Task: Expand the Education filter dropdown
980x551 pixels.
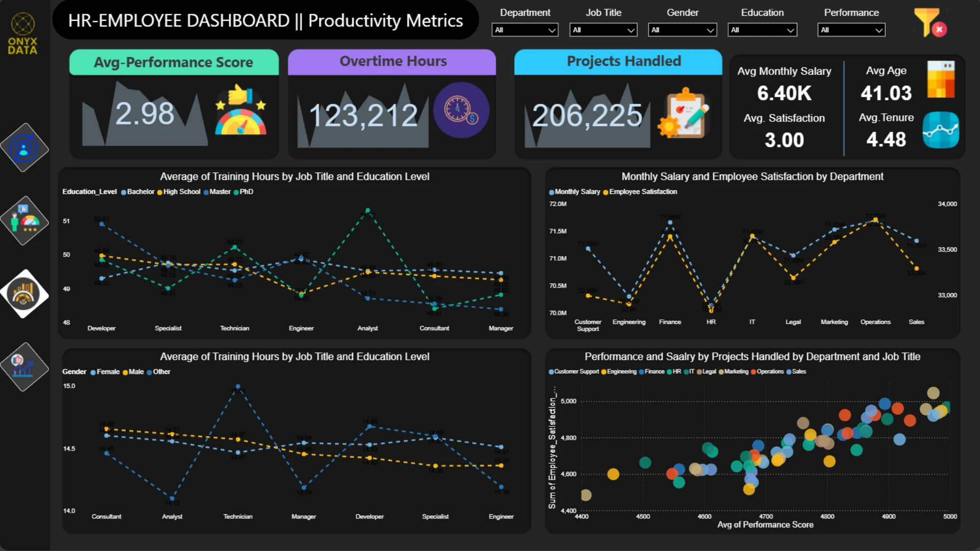Action: coord(762,30)
